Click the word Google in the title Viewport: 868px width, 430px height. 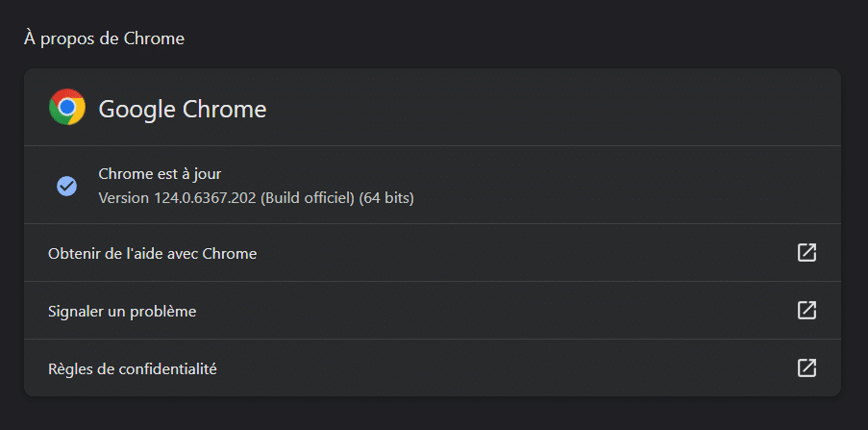coord(137,109)
